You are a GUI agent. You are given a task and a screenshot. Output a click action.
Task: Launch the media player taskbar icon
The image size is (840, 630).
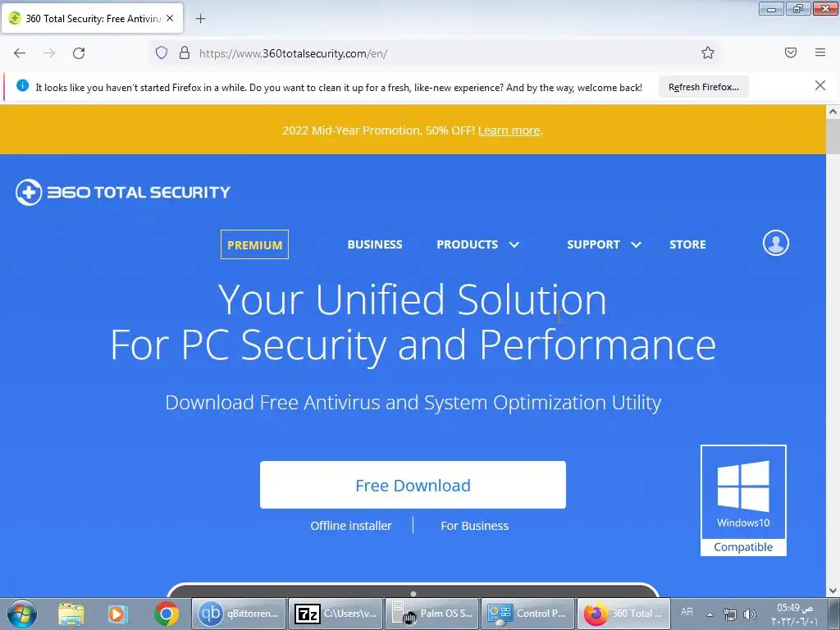tap(118, 614)
